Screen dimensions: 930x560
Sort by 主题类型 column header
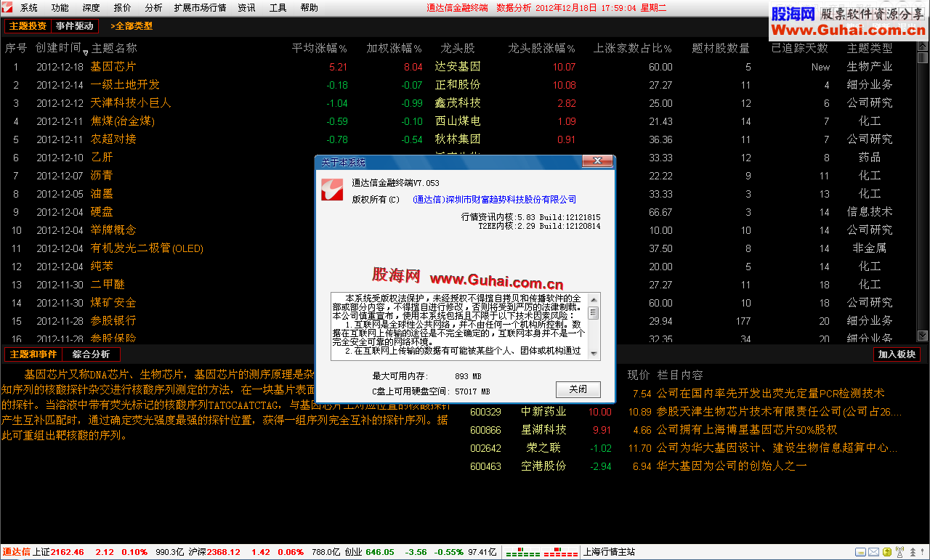870,49
